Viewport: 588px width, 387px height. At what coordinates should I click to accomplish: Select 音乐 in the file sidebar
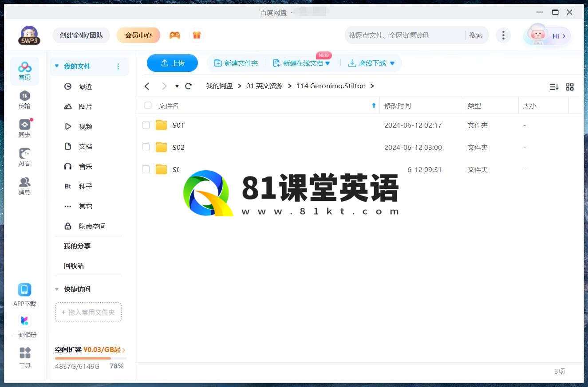86,167
